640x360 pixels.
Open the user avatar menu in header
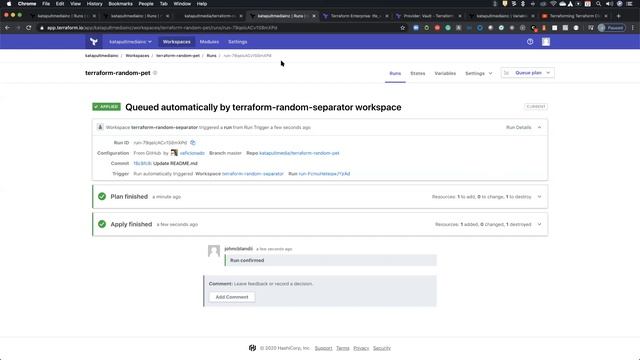(546, 42)
